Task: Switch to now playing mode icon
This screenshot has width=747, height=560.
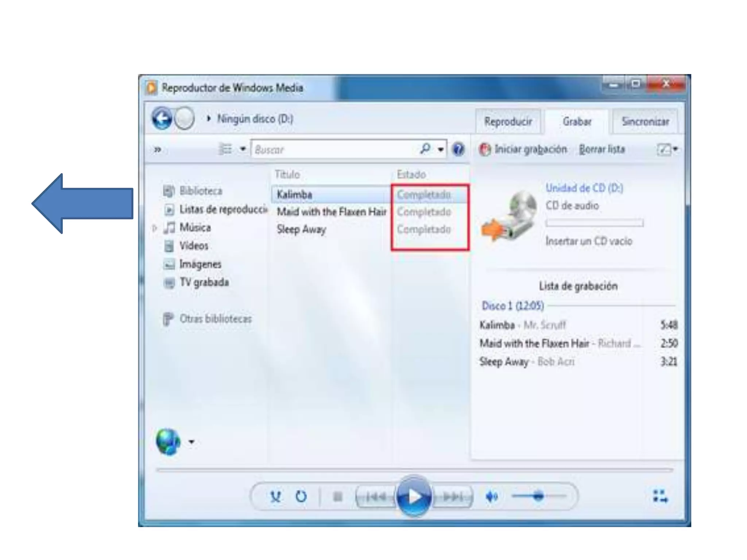Action: pos(660,496)
